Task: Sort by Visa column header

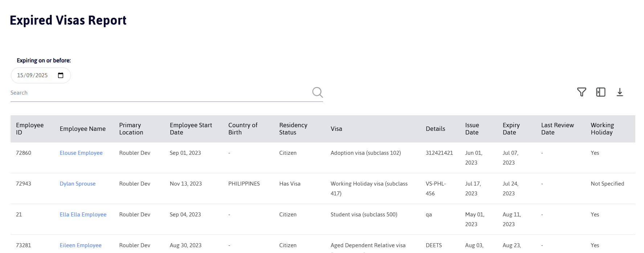Action: click(337, 129)
